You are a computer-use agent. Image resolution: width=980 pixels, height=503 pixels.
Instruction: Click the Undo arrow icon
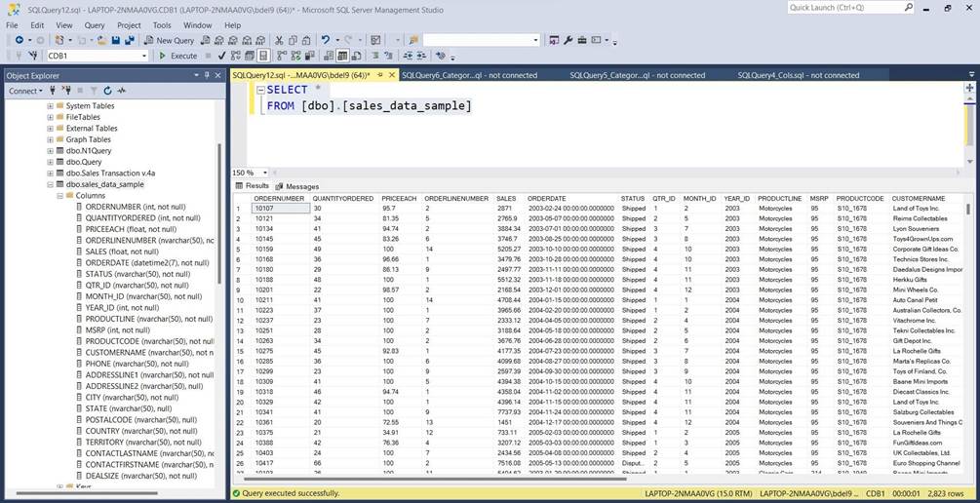[325, 40]
